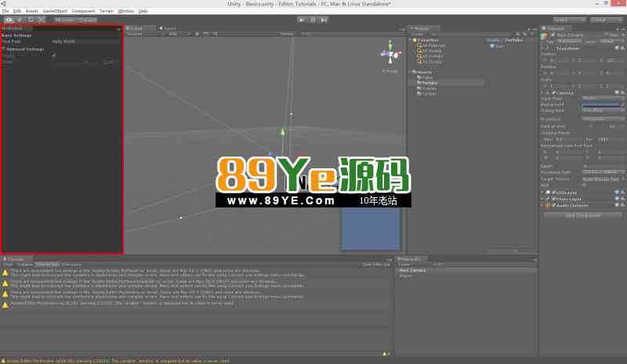Viewport: 627px width, 364px height.
Task: Collapse the Transform component foldout
Action: click(542, 48)
